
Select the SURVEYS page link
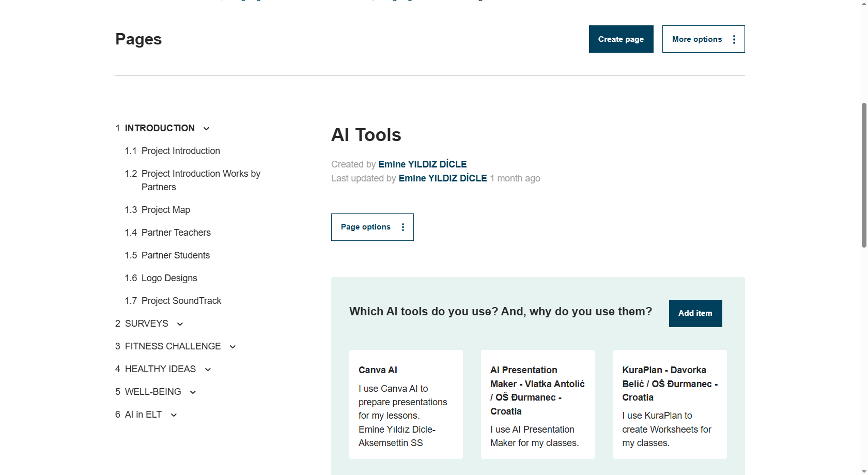(147, 324)
